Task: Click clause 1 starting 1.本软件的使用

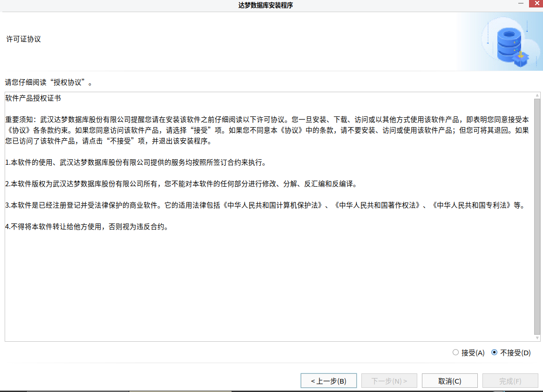Action: click(137, 162)
